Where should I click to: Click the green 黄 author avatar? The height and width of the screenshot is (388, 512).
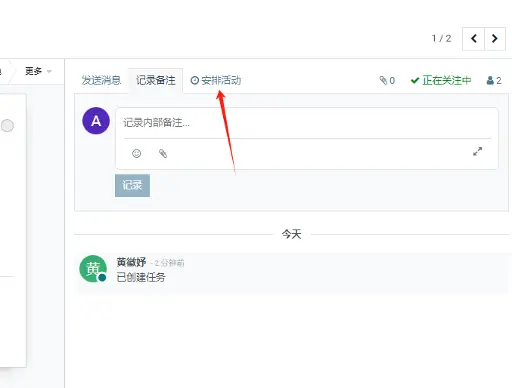(x=93, y=269)
